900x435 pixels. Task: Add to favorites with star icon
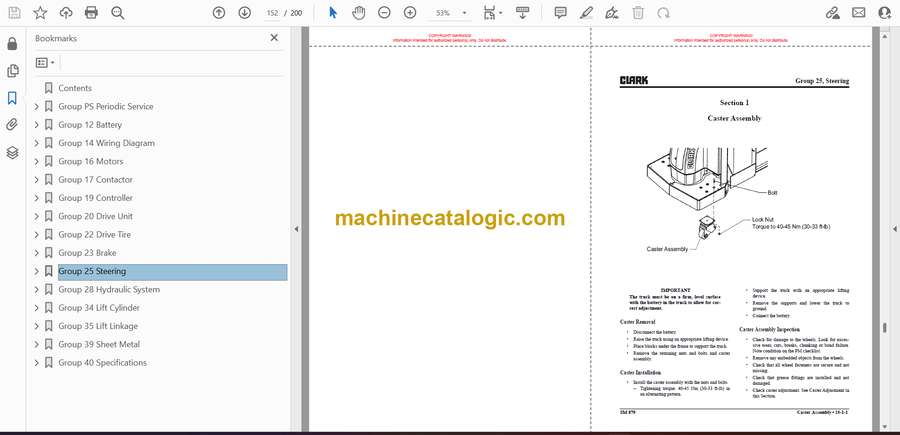40,13
